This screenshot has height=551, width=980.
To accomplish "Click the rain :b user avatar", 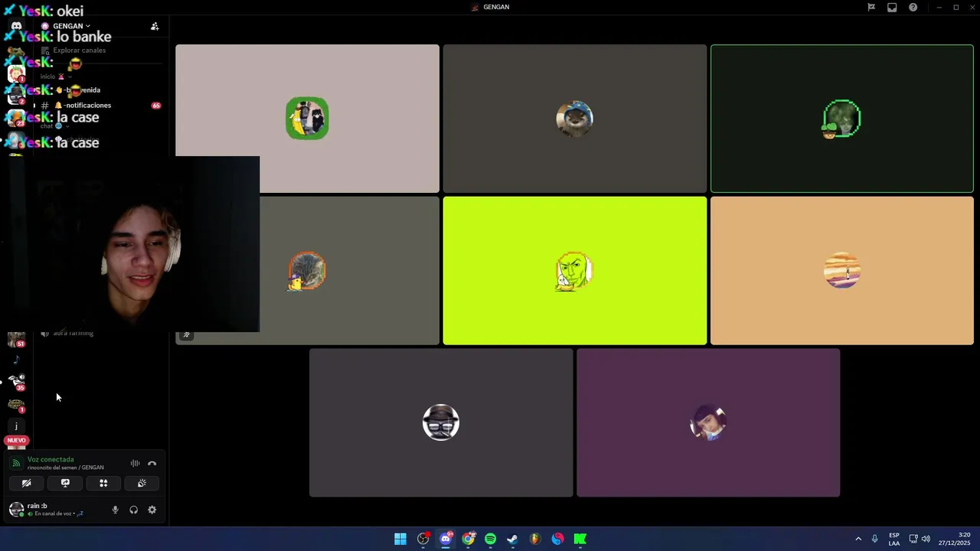I will coord(16,510).
